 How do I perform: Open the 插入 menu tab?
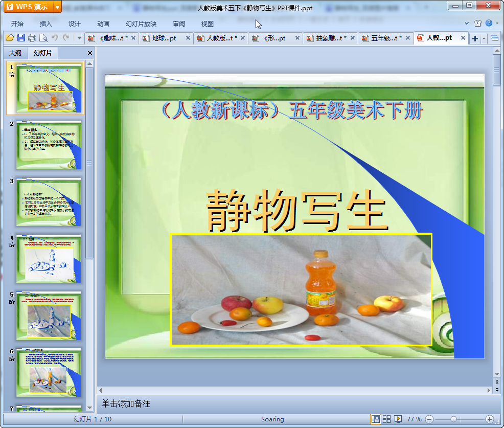coord(45,24)
